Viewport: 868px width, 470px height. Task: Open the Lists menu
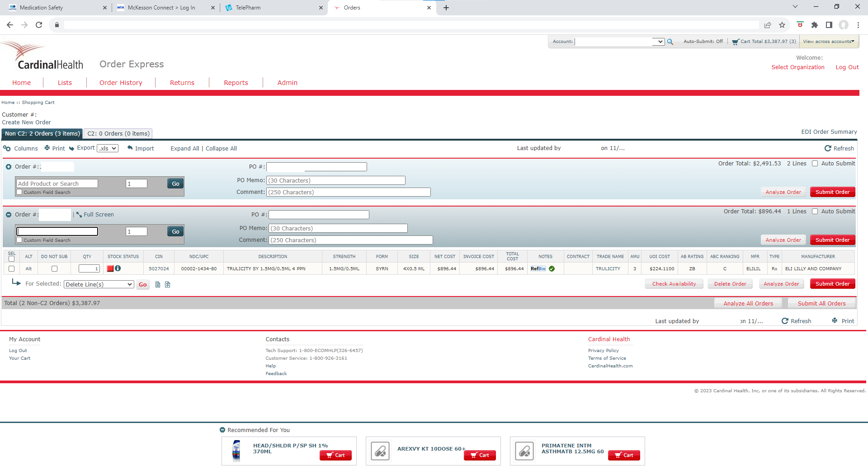[65, 83]
